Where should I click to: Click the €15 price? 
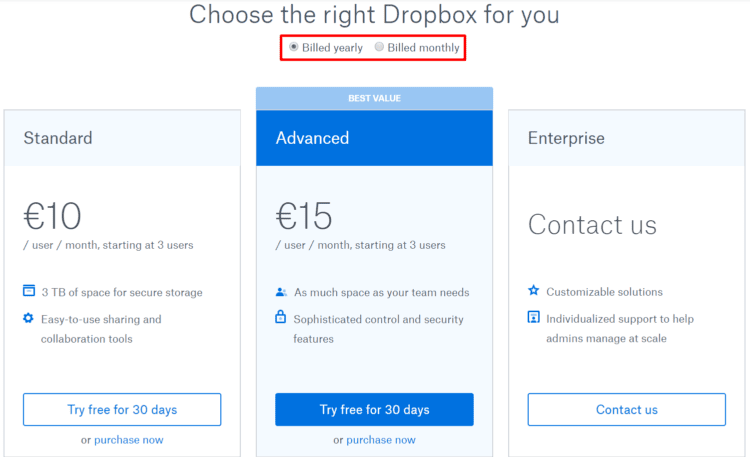coord(304,216)
